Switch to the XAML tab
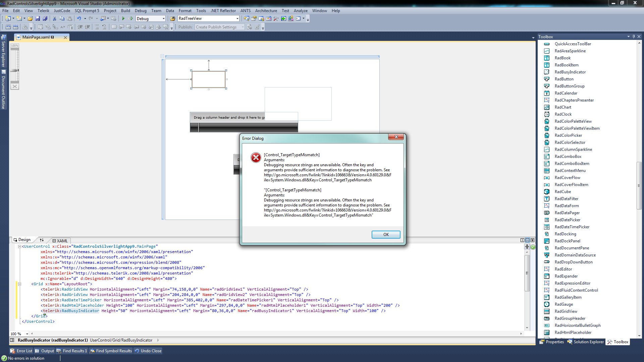The width and height of the screenshot is (644, 362). 60,241
